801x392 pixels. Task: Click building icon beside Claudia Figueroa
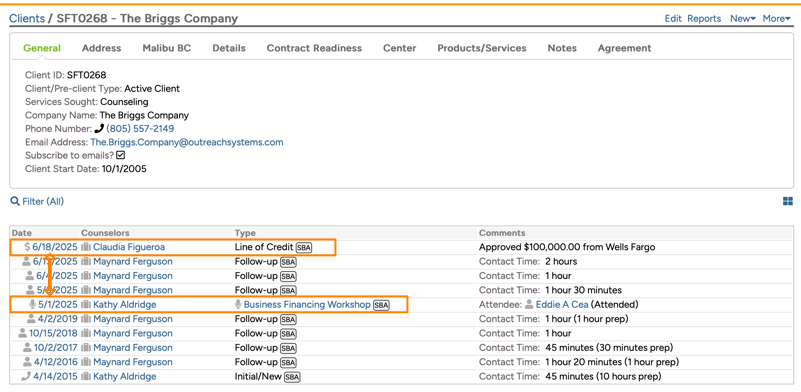[x=86, y=247]
